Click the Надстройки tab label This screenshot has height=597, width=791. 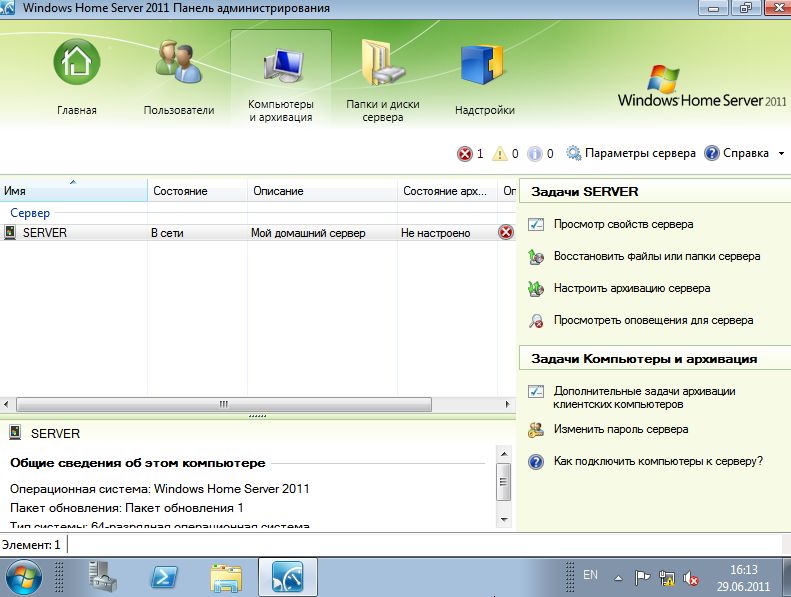pyautogui.click(x=485, y=110)
